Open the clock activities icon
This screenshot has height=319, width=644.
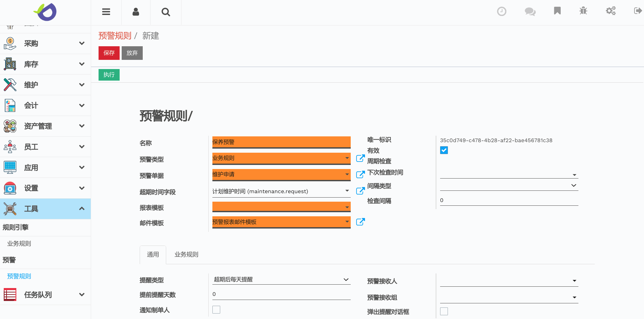click(501, 12)
